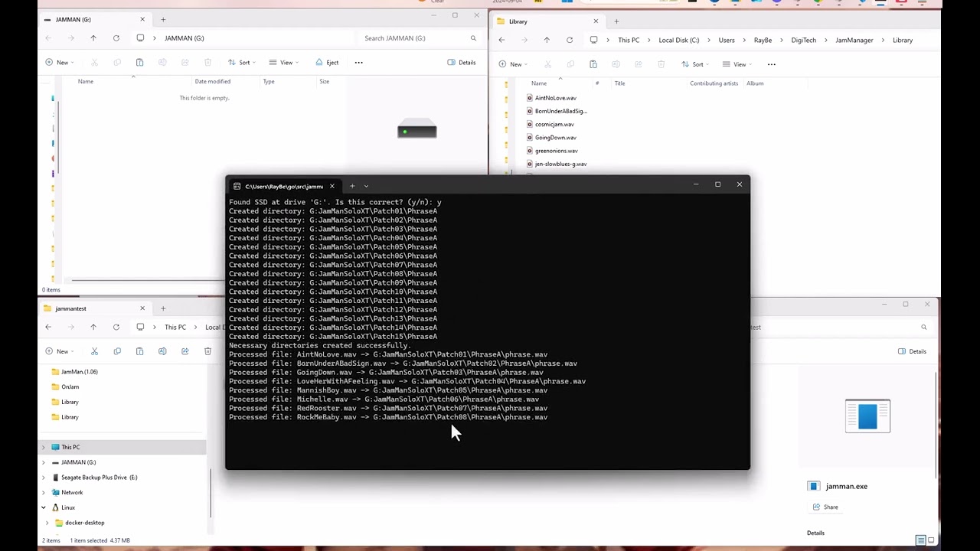
Task: Click the Name column header in the JAMMAN (G:) window
Action: [x=86, y=82]
